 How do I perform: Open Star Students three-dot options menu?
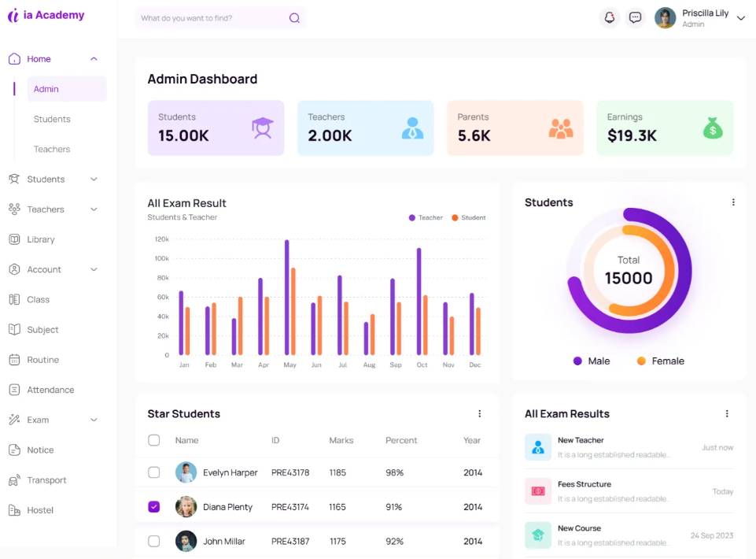tap(480, 414)
